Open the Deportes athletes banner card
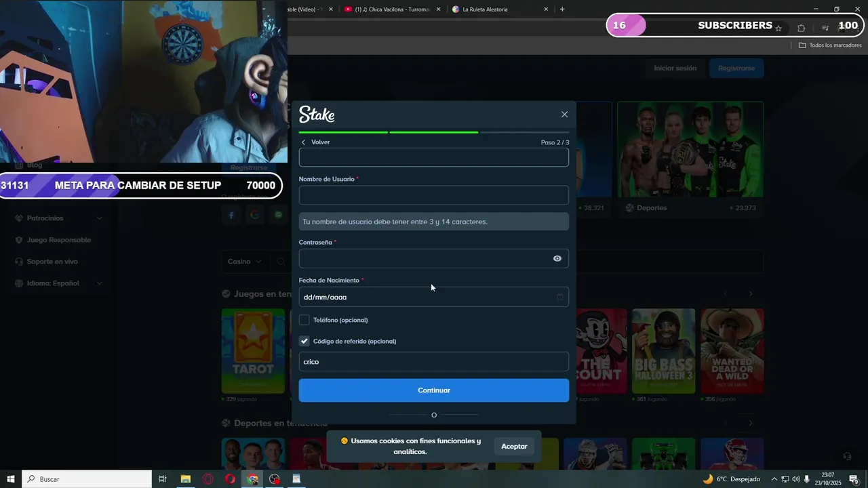868x488 pixels. coord(690,149)
